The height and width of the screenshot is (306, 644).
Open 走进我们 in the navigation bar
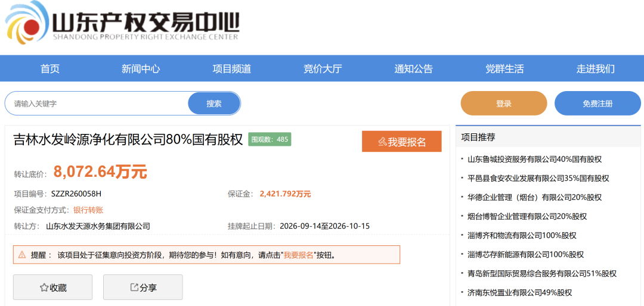[x=596, y=68]
